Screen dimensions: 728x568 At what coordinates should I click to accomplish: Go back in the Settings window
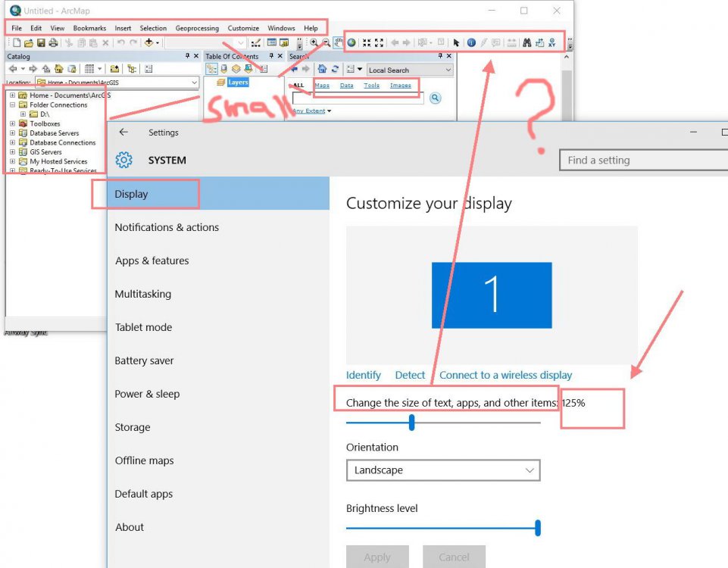123,133
